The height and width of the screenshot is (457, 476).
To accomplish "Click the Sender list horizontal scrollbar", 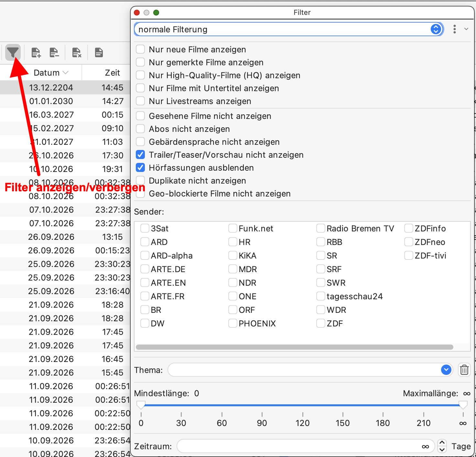I will click(x=295, y=347).
